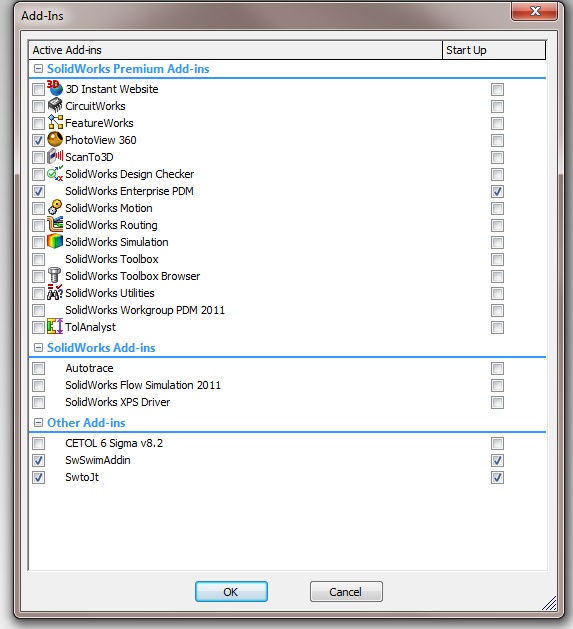Image resolution: width=573 pixels, height=629 pixels.
Task: Confirm add-in changes with OK
Action: click(x=231, y=592)
